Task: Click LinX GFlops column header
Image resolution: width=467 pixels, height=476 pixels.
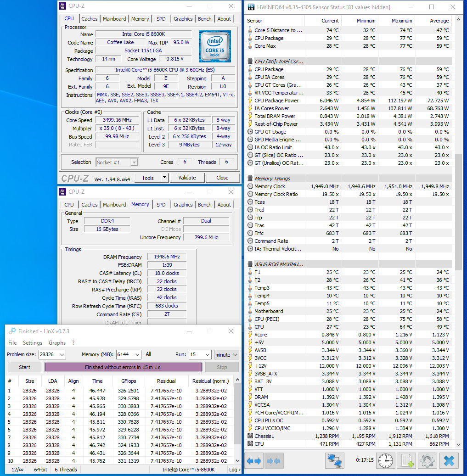Action: click(x=129, y=381)
